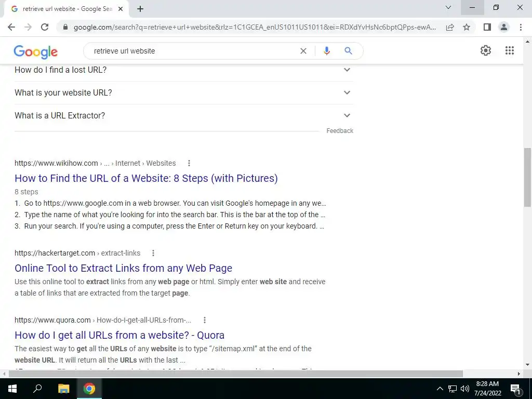Bookmark this tab with star icon

coord(467,27)
